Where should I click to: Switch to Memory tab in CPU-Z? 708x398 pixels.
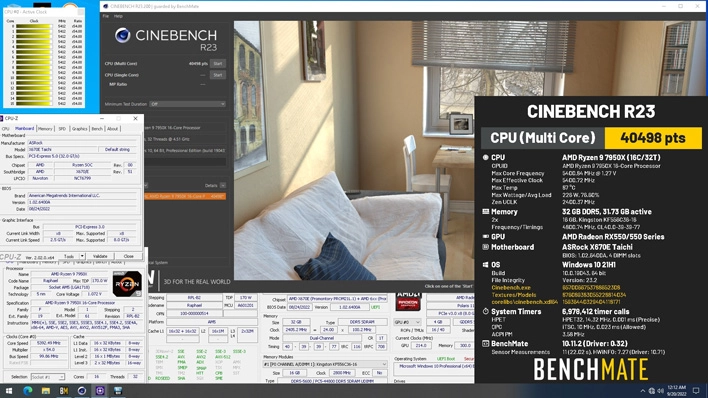(x=45, y=129)
